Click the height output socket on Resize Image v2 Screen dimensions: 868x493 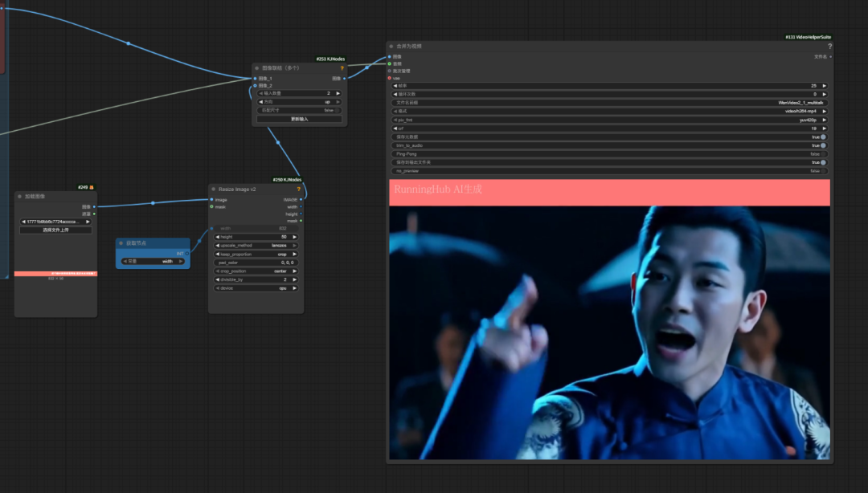301,214
